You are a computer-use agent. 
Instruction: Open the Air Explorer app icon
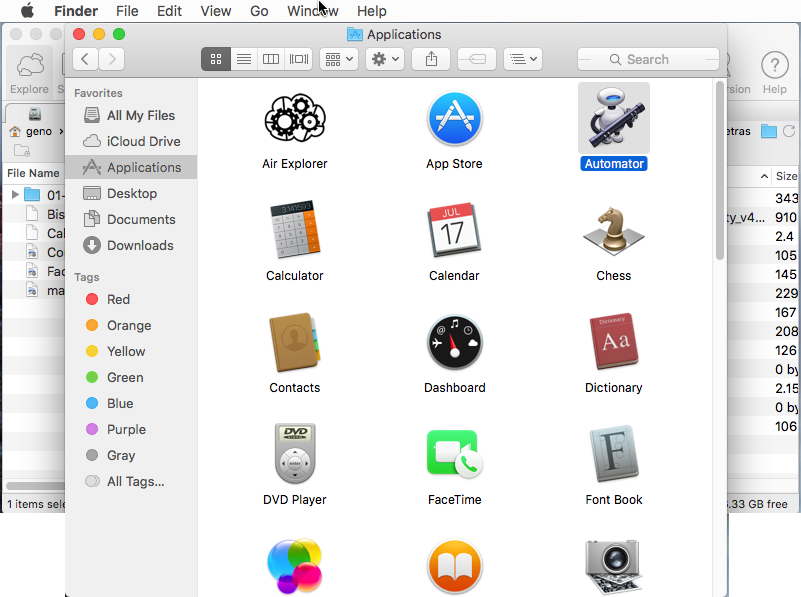[295, 118]
